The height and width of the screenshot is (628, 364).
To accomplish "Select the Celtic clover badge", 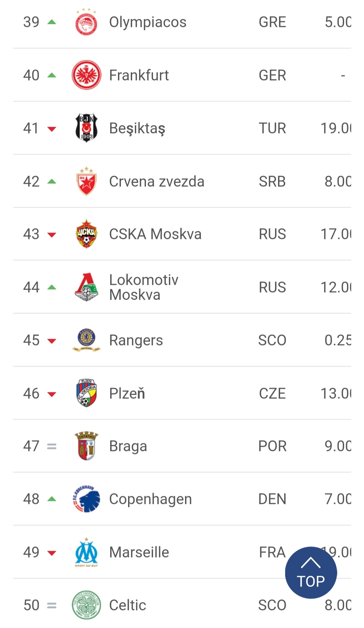I will coord(86,605).
